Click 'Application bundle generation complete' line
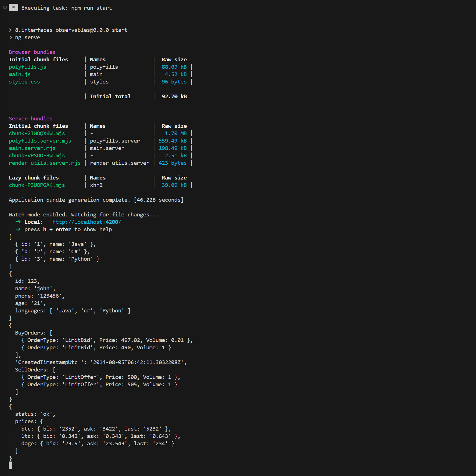The height and width of the screenshot is (476, 476). click(x=96, y=200)
